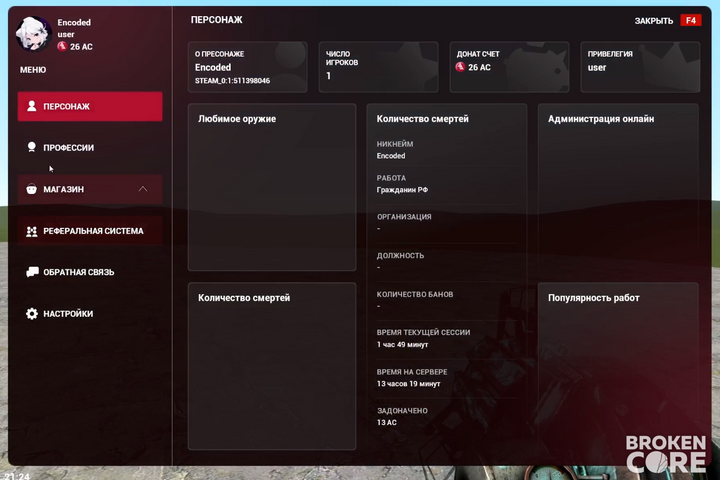Select the Число игроков card
Viewport: 720px width, 480px height.
tap(378, 67)
